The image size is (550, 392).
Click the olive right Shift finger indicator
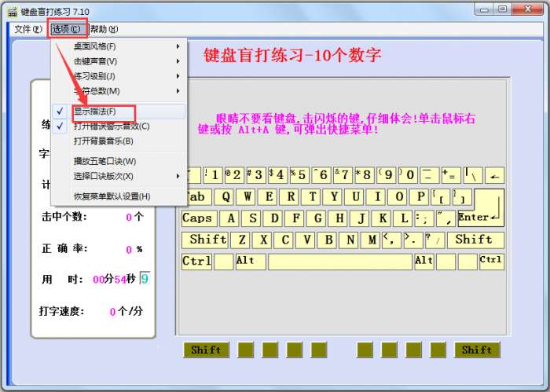click(477, 350)
